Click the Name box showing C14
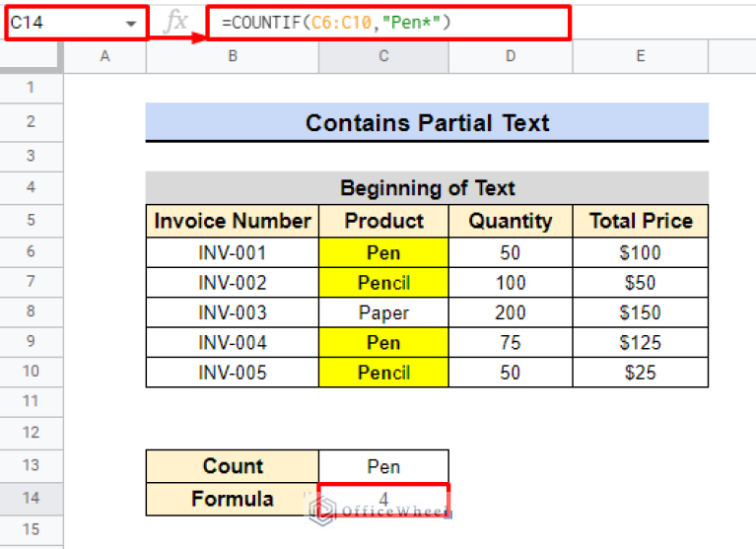Viewport: 756px width, 549px height. pos(76,23)
